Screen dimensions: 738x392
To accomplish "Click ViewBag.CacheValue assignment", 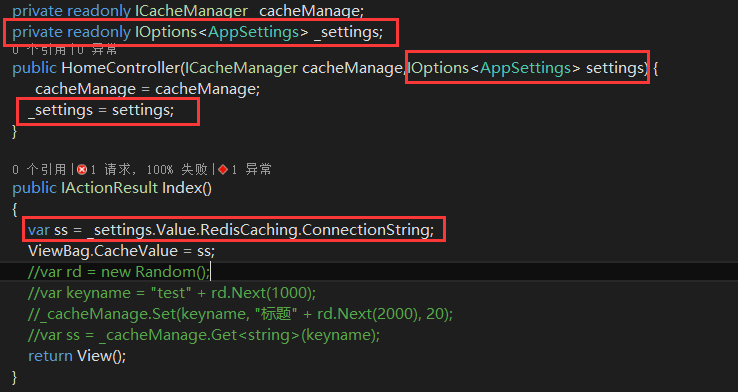I will (x=121, y=251).
